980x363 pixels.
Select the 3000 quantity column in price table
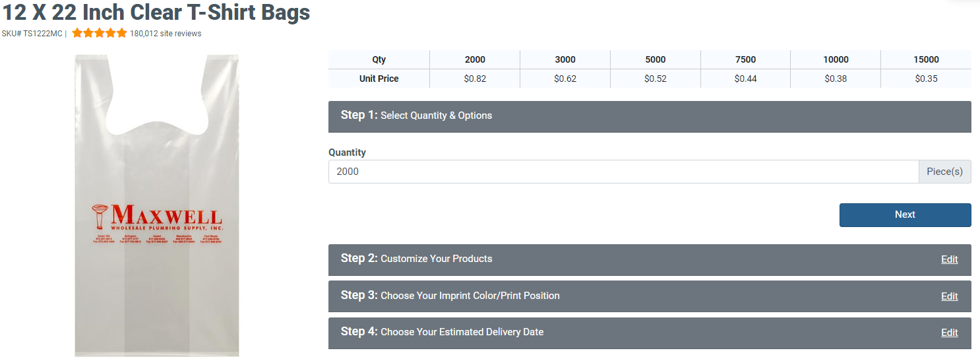565,59
